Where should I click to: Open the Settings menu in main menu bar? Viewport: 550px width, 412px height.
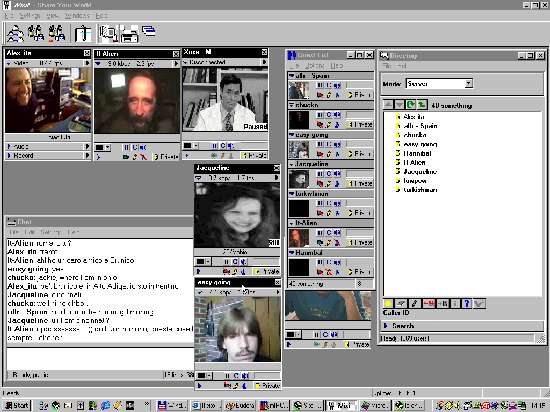click(x=29, y=15)
